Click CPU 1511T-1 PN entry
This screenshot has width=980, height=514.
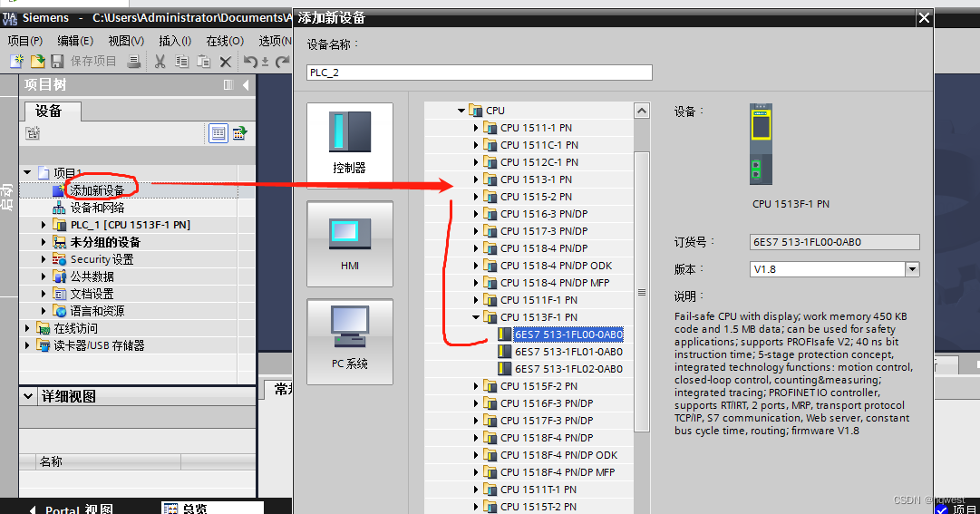539,490
